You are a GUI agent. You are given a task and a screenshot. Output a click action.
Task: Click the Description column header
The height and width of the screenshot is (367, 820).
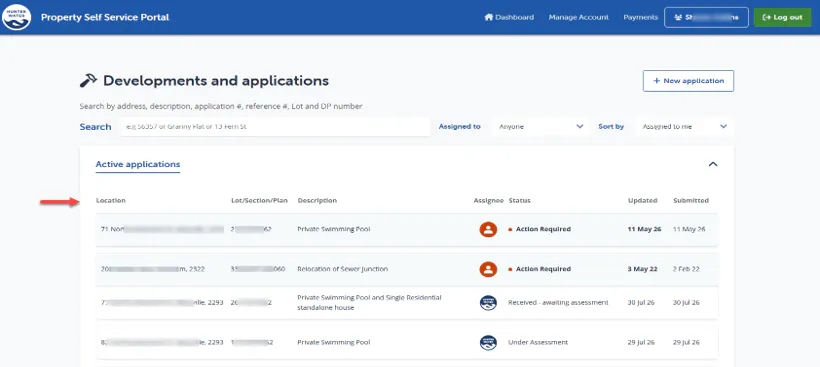(x=317, y=200)
